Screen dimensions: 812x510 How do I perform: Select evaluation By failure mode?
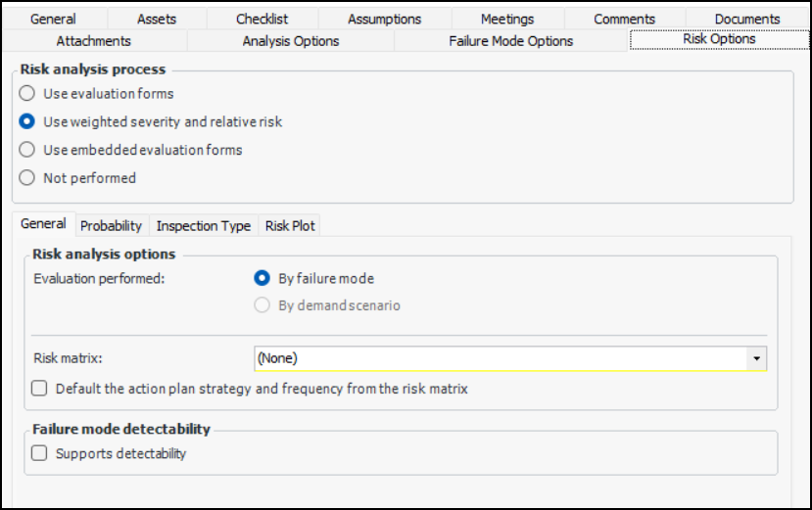pyautogui.click(x=263, y=278)
